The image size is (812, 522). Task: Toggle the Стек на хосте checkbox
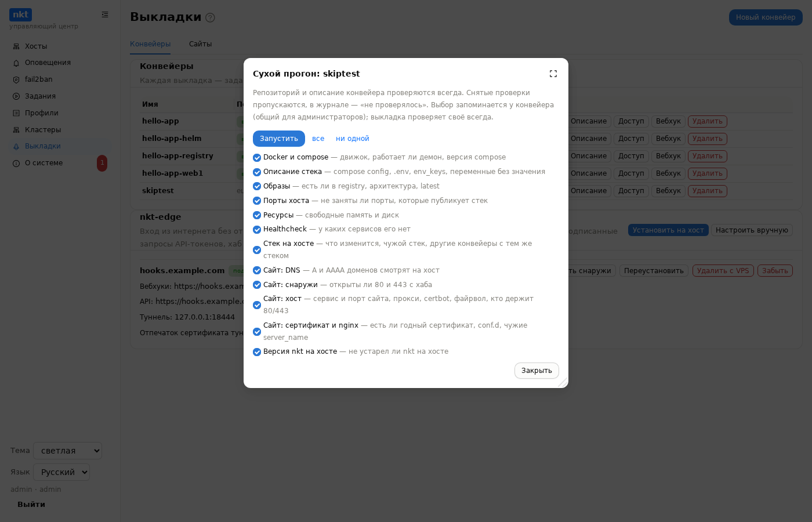[x=257, y=250]
